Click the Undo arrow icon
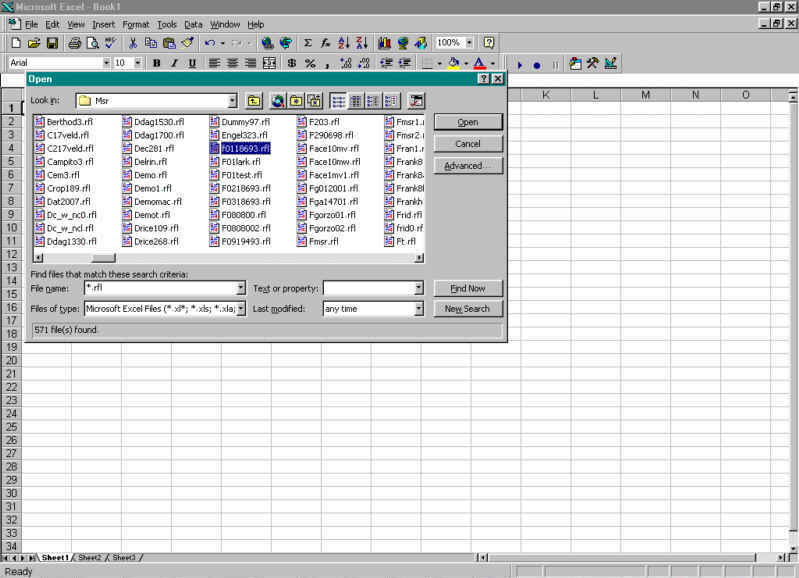The image size is (799, 578). pyautogui.click(x=209, y=43)
